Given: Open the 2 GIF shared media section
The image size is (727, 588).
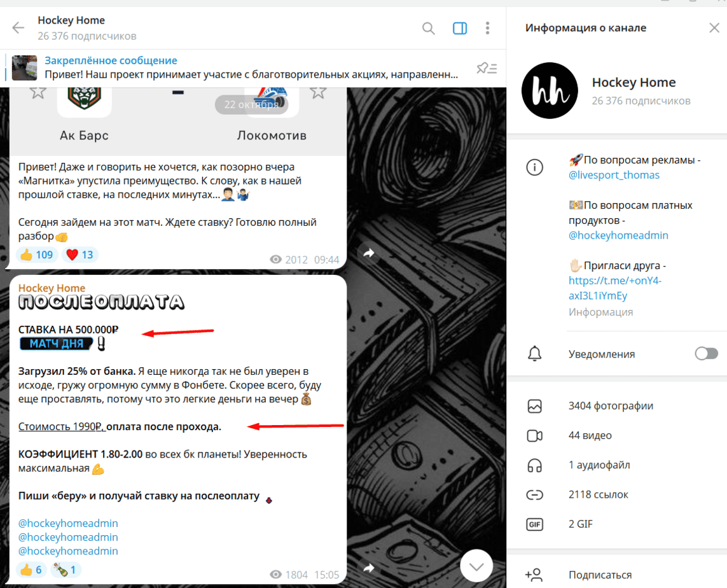Looking at the screenshot, I should click(x=581, y=524).
